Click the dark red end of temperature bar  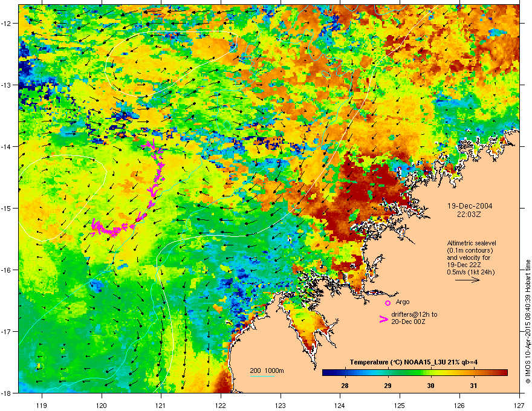tap(504, 373)
